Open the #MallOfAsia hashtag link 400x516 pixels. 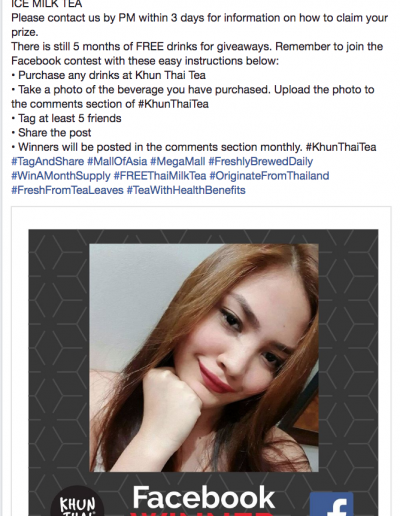[117, 162]
